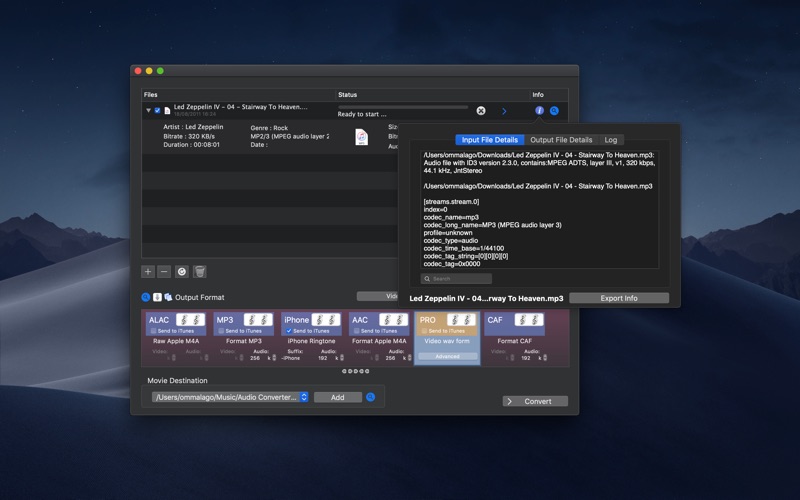The width and height of the screenshot is (800, 500).
Task: Click the file conversion progress bar
Action: 403,107
